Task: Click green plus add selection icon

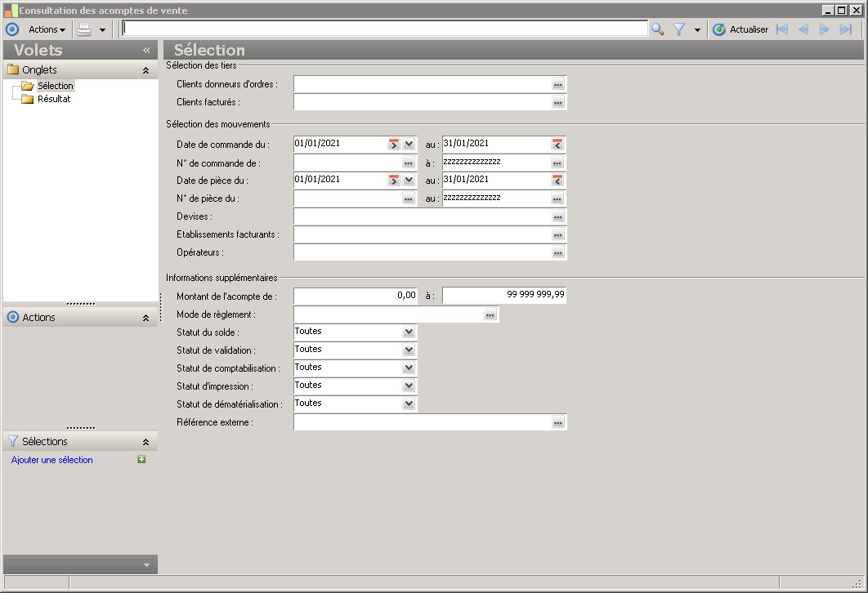Action: pos(141,459)
